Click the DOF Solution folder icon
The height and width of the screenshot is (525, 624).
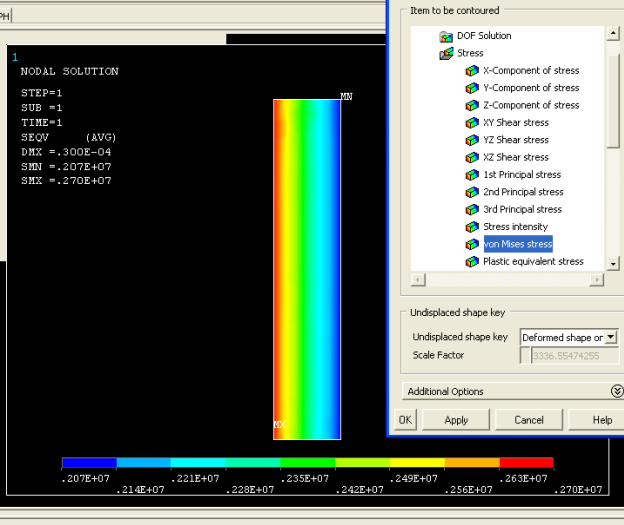(x=447, y=36)
